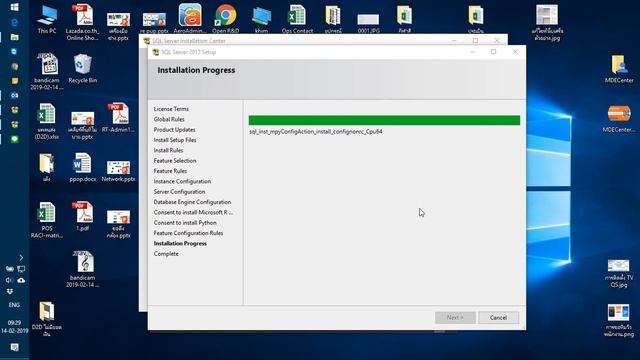Screen dimensions: 640x360
Task: Click the network status tray icon
Action: (21, 269)
